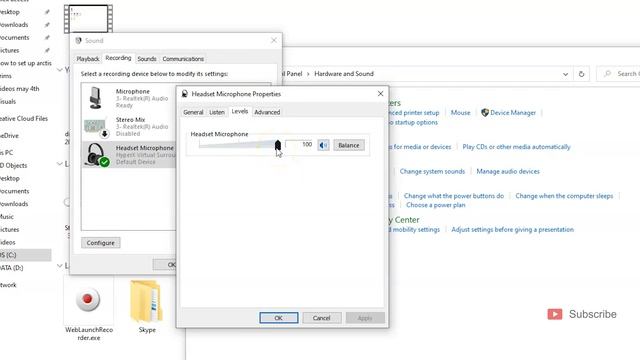This screenshot has height=360, width=640.
Task: Open the Balance settings button
Action: 349,145
